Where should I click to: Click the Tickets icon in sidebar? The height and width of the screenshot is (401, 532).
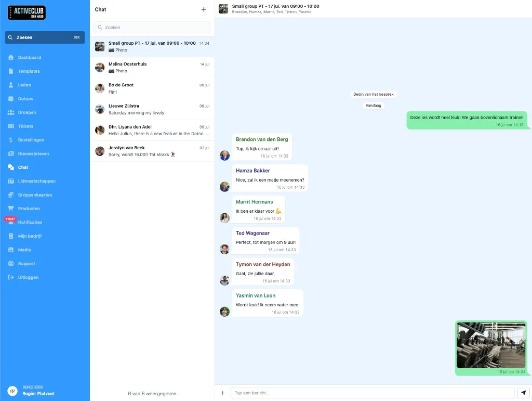11,126
